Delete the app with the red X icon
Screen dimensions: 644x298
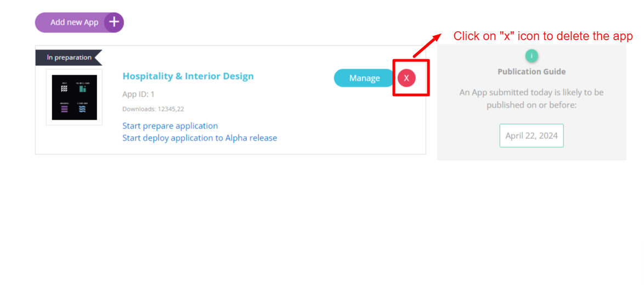[406, 78]
